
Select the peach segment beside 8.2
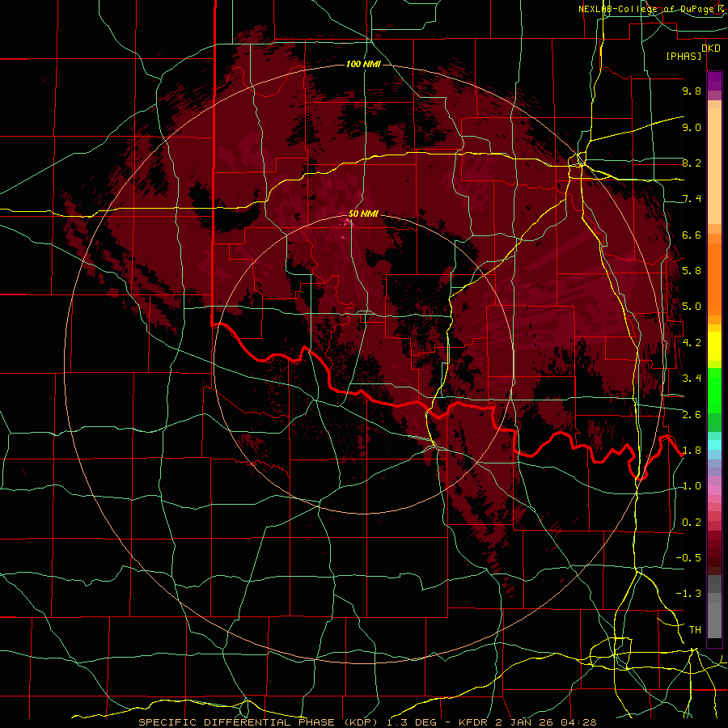point(714,166)
